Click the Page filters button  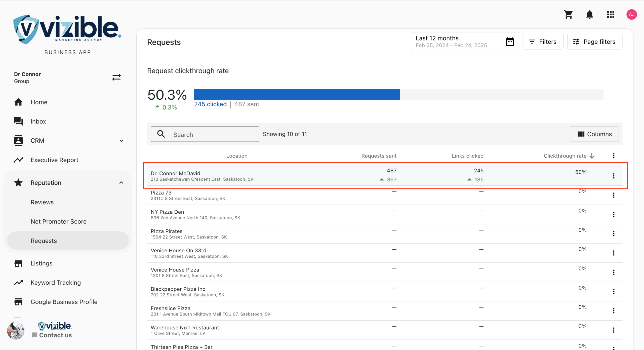point(594,42)
